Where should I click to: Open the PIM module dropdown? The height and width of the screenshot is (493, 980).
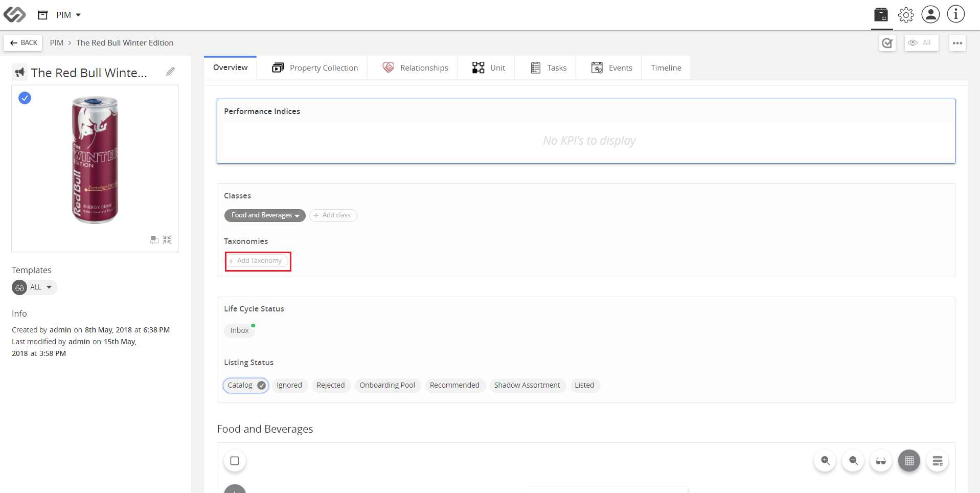click(69, 15)
